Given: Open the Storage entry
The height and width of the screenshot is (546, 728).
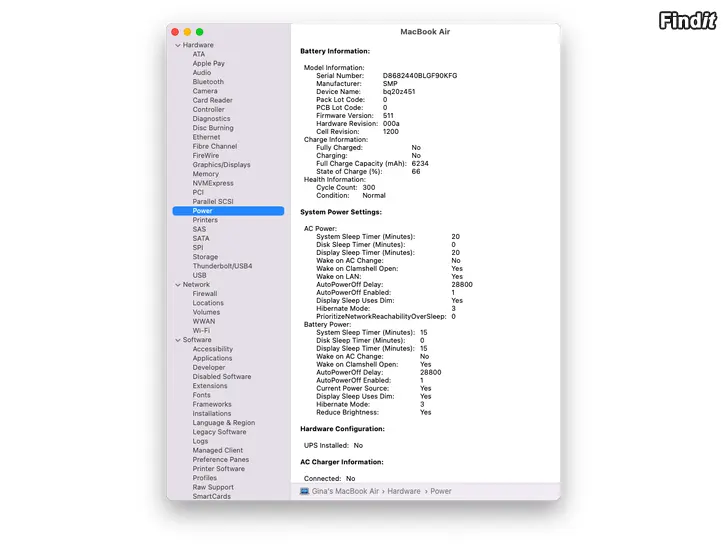Looking at the screenshot, I should click(x=205, y=257).
